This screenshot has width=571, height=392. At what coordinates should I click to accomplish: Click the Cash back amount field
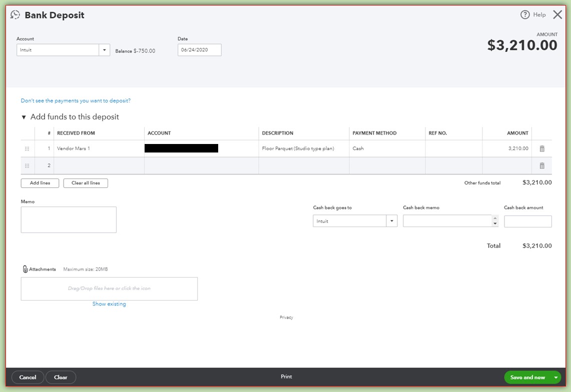coord(527,220)
